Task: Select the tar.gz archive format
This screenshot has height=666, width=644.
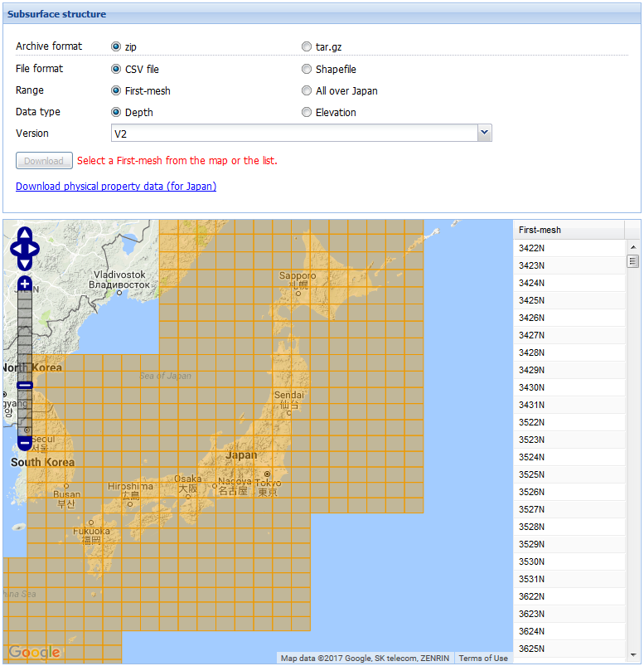Action: tap(307, 47)
